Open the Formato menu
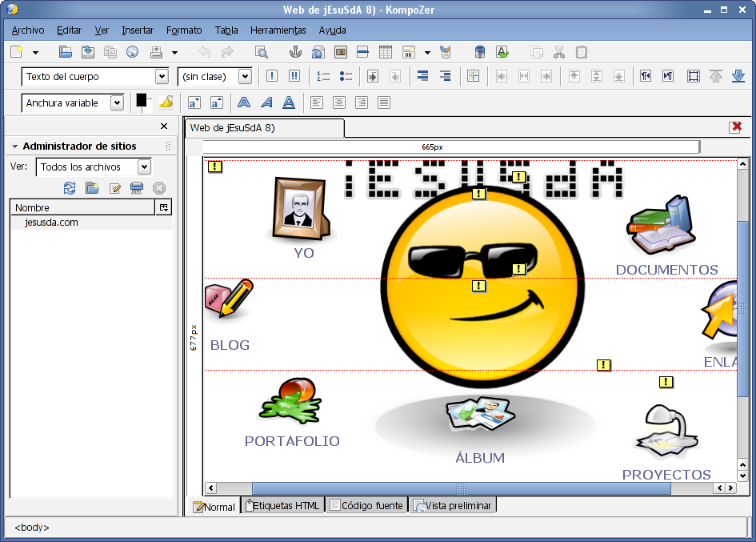This screenshot has height=542, width=756. [184, 30]
